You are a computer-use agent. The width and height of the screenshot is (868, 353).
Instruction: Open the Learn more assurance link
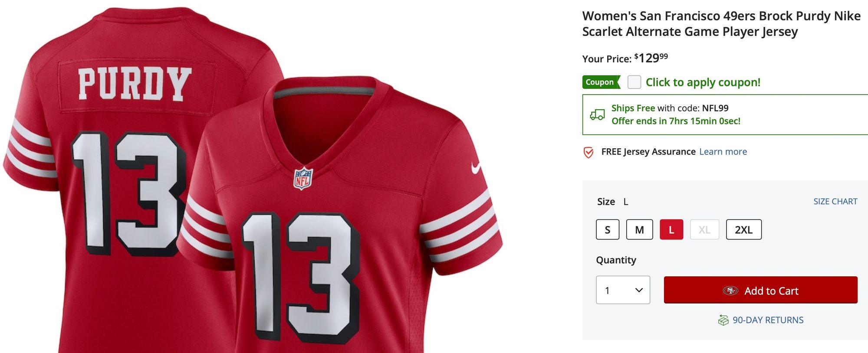click(723, 152)
